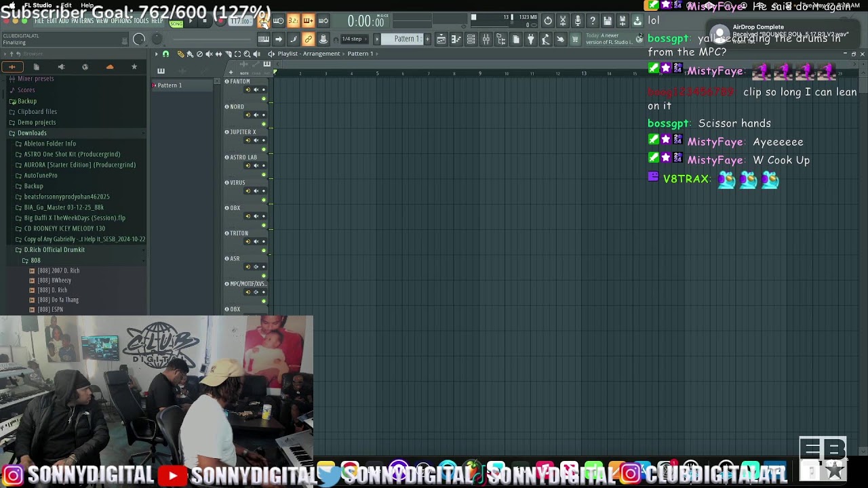Screen dimensions: 868x488
Task: Toggle the Playlist snap magnet
Action: point(165,54)
